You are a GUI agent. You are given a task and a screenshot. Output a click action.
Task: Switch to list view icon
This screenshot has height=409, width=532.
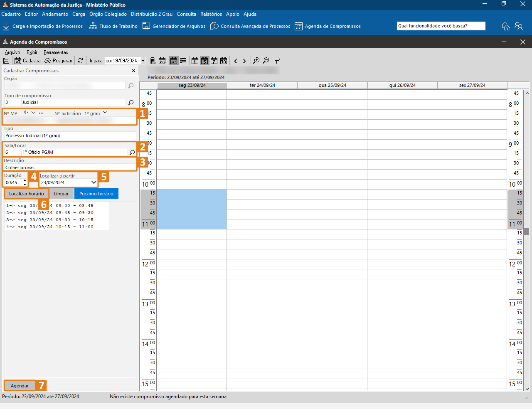pos(183,61)
